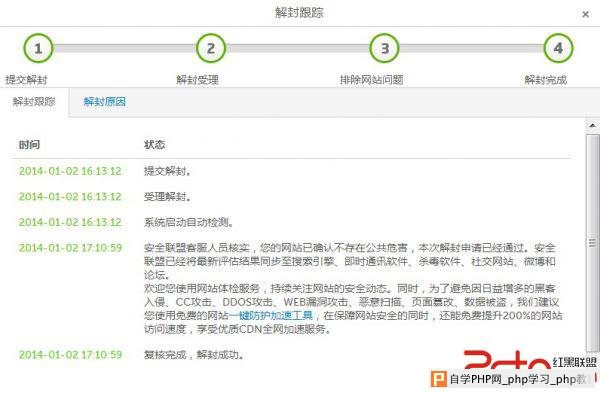Screen dimensions: 600x393
Task: Click the 受理解封。 status entry
Action: pyautogui.click(x=168, y=197)
